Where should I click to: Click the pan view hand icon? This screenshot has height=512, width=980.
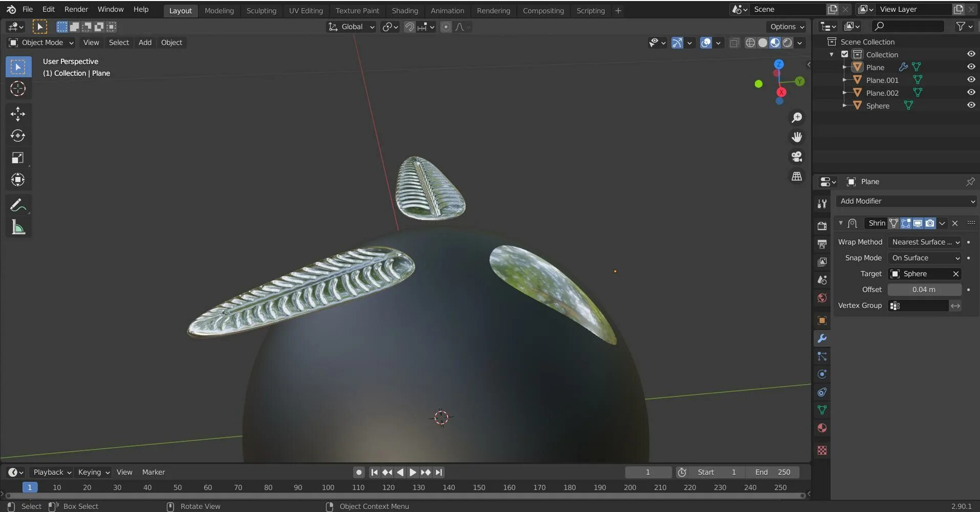797,137
